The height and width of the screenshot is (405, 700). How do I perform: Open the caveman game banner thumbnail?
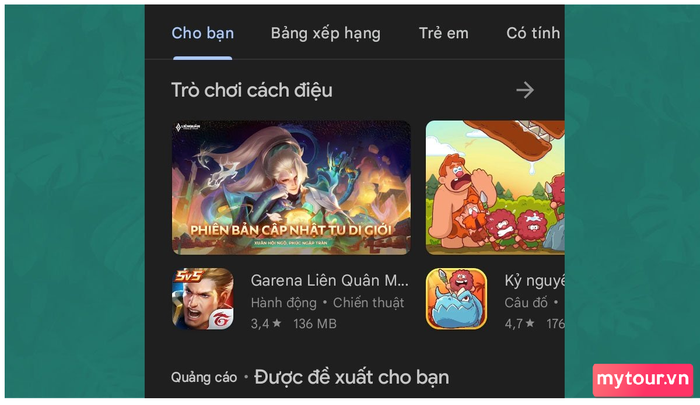495,188
